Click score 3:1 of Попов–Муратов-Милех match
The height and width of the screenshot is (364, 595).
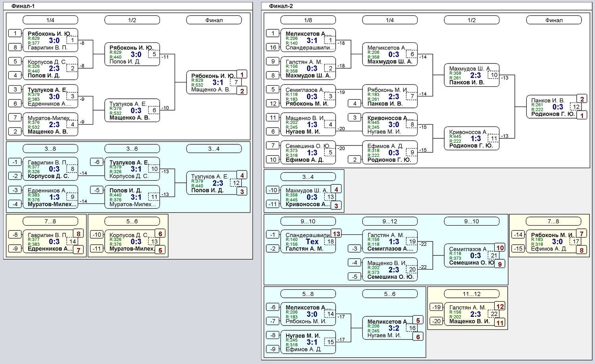tap(136, 197)
